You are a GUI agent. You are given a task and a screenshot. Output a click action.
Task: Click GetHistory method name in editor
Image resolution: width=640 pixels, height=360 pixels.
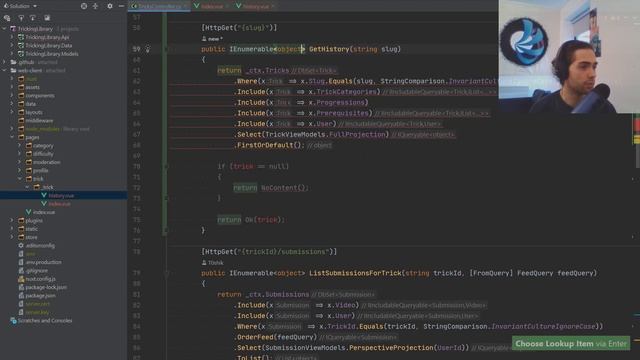(x=329, y=49)
